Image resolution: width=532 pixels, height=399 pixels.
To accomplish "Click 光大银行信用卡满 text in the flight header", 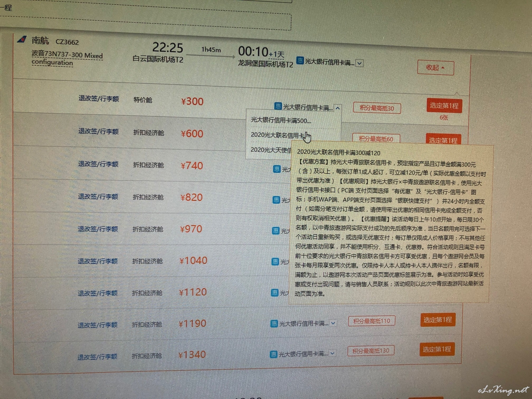I will pos(330,62).
